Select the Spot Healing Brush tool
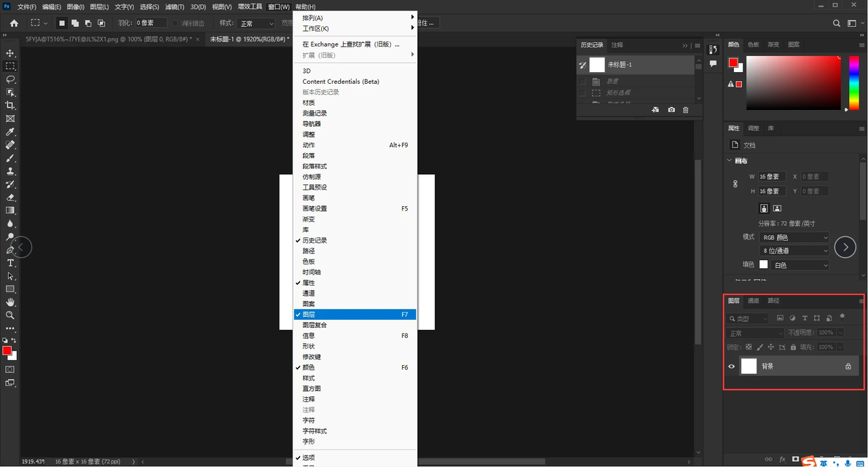The width and height of the screenshot is (868, 467). point(10,144)
